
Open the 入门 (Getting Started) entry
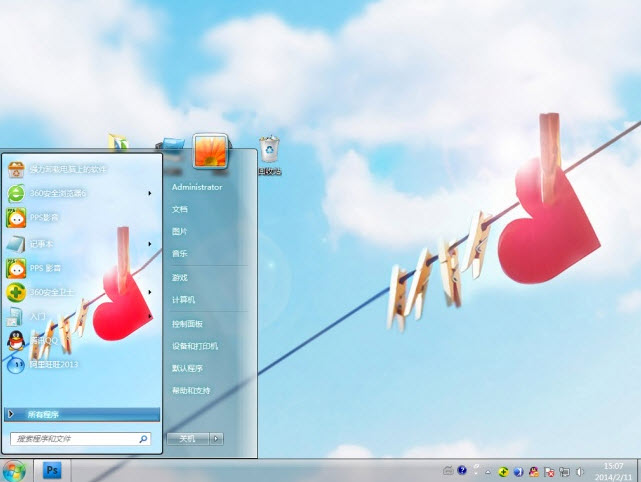(x=82, y=316)
